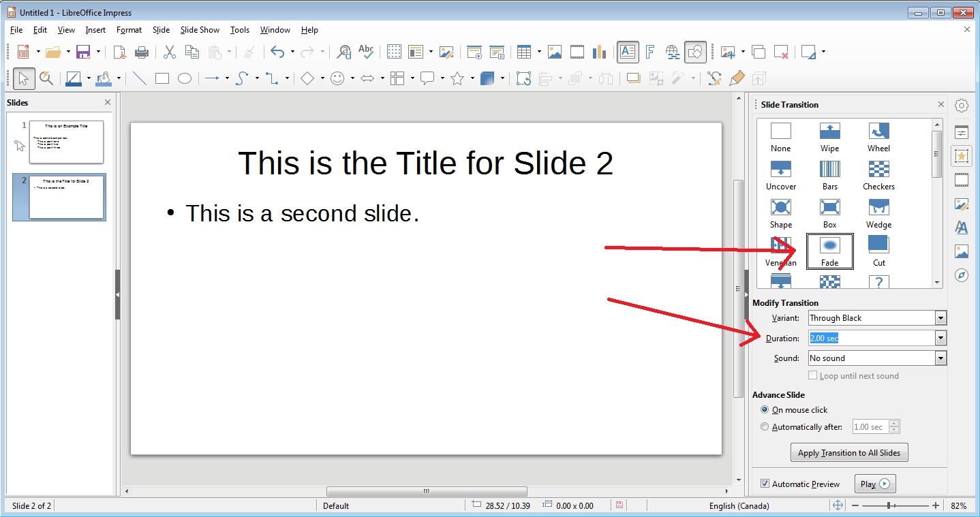Select slide 1 thumbnail in Slides panel
980x517 pixels.
pyautogui.click(x=66, y=142)
